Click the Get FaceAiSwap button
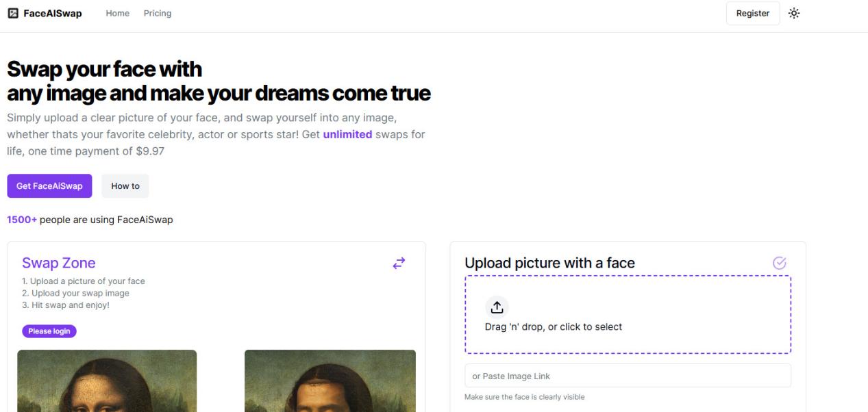The width and height of the screenshot is (868, 412). pyautogui.click(x=49, y=186)
